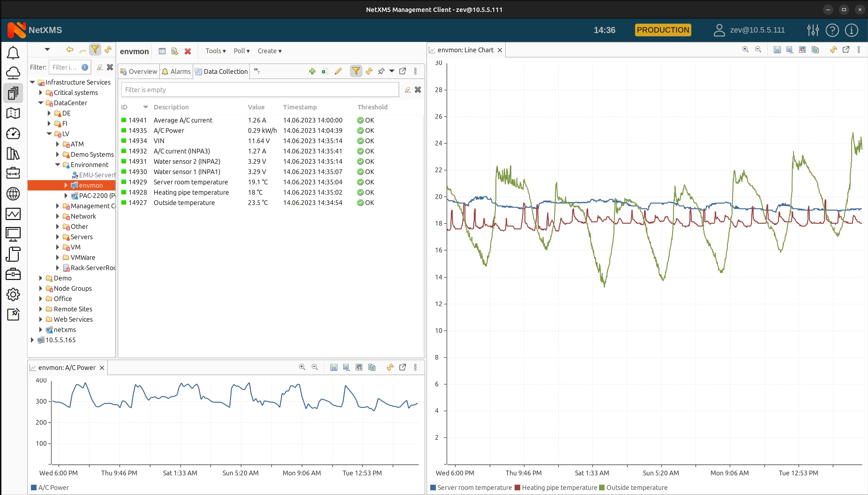The height and width of the screenshot is (495, 868).
Task: Select the Network Maps sidebar icon
Action: pos(13,113)
